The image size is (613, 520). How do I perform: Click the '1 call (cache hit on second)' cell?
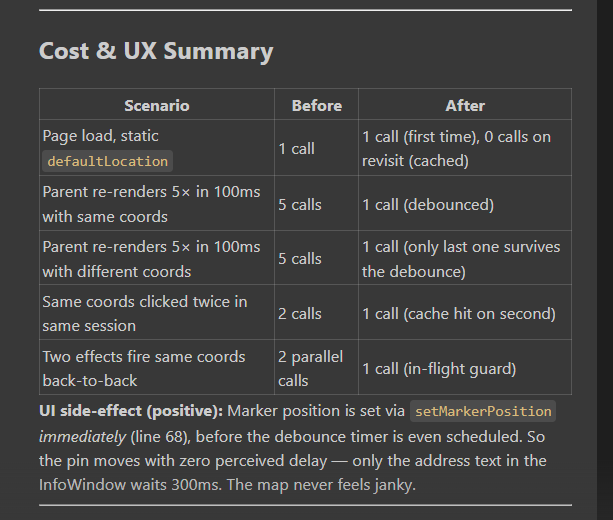465,313
